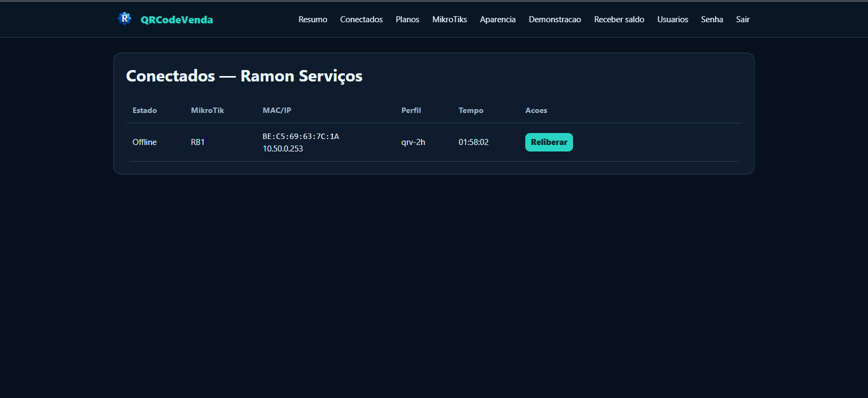Select the qrv-2h profile cell
Viewport: 868px width, 398px height.
click(x=413, y=142)
